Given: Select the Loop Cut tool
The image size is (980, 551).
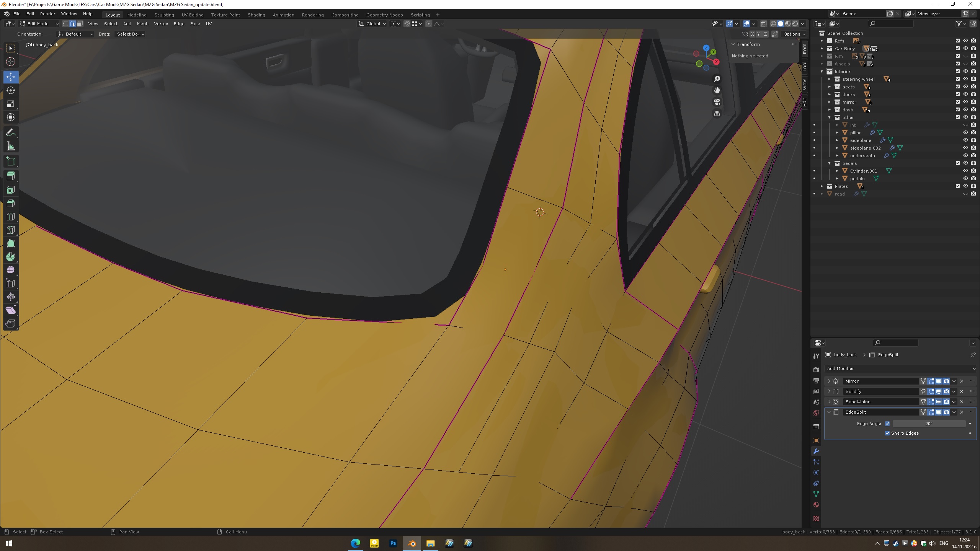Looking at the screenshot, I should (x=11, y=217).
